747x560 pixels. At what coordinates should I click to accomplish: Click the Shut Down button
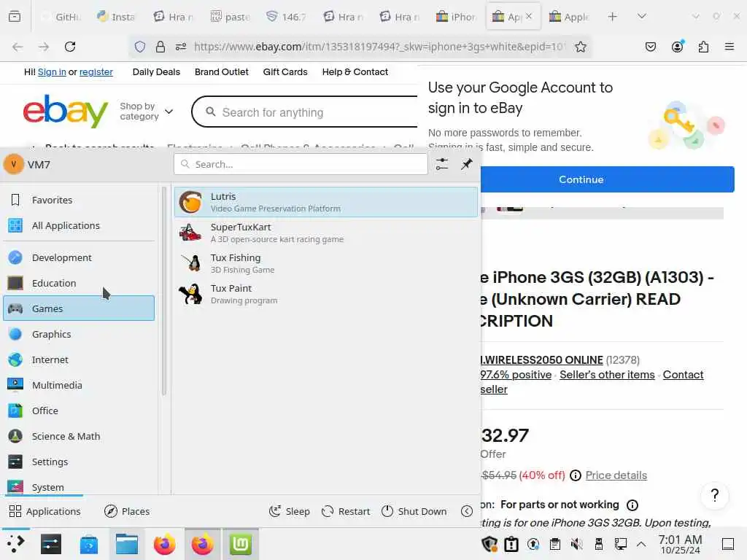[x=414, y=511]
